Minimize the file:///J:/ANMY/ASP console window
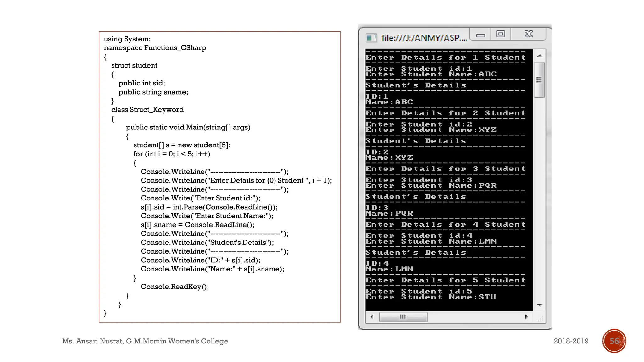Image resolution: width=644 pixels, height=362 pixels. coord(480,35)
